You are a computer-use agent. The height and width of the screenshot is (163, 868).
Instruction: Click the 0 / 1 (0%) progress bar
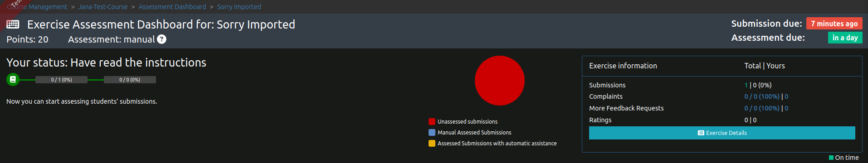click(x=61, y=80)
